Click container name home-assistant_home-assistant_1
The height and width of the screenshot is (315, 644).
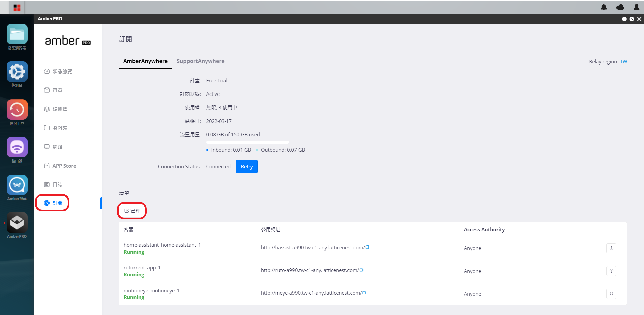point(162,245)
